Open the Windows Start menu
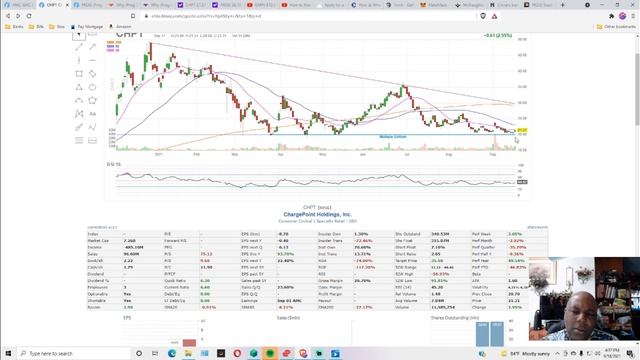640x360 pixels. (x=8, y=353)
